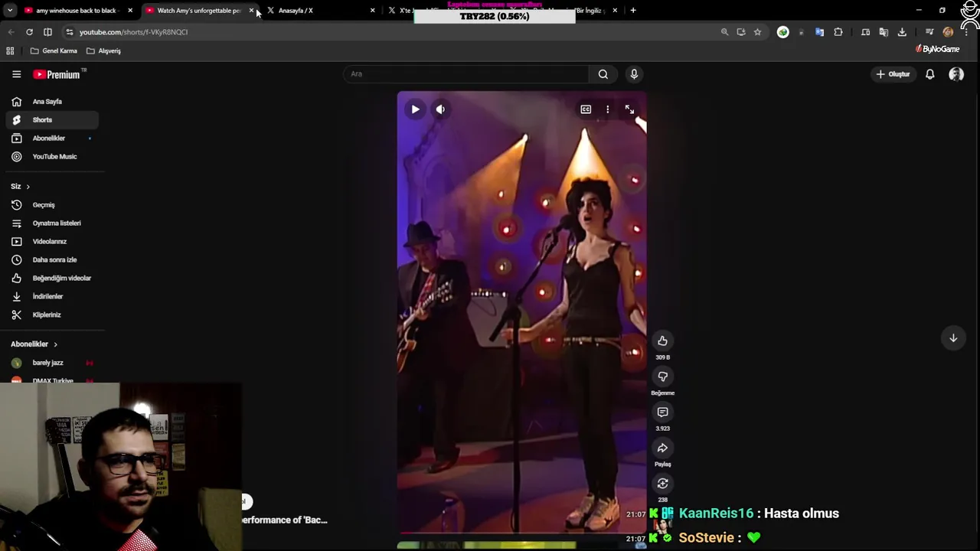The height and width of the screenshot is (551, 980).
Task: Open the account avatar menu
Action: [x=956, y=74]
